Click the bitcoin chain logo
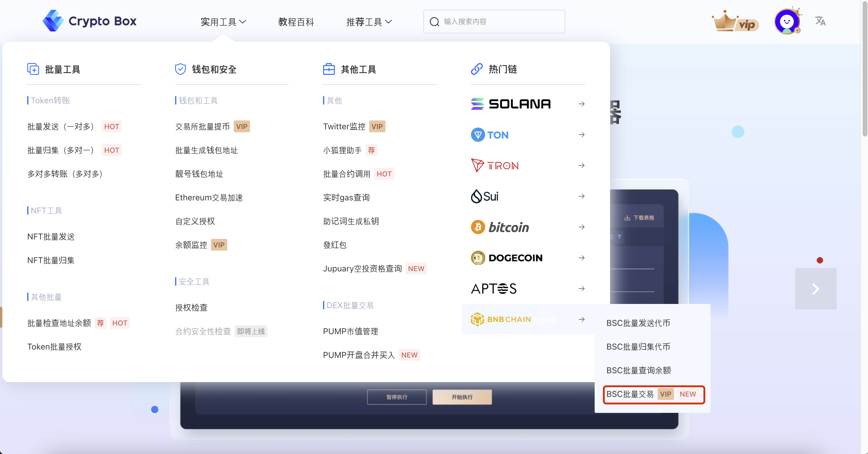The image size is (868, 454). [500, 227]
